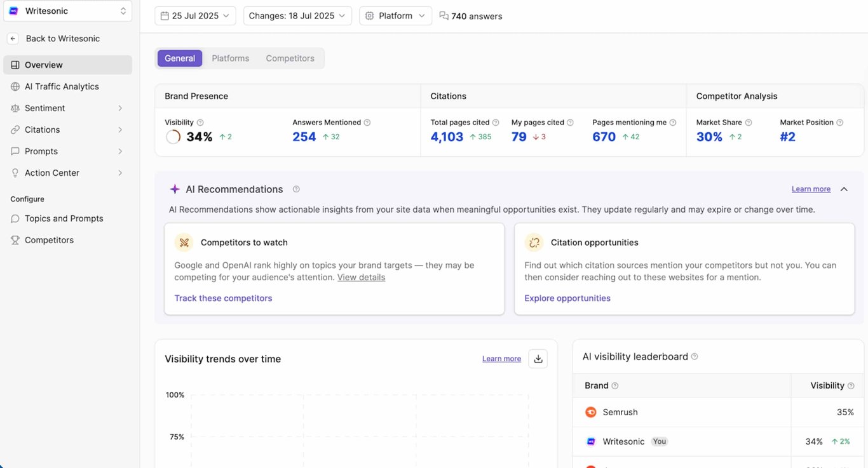
Task: Open AI Traffic Analytics in sidebar
Action: point(62,86)
